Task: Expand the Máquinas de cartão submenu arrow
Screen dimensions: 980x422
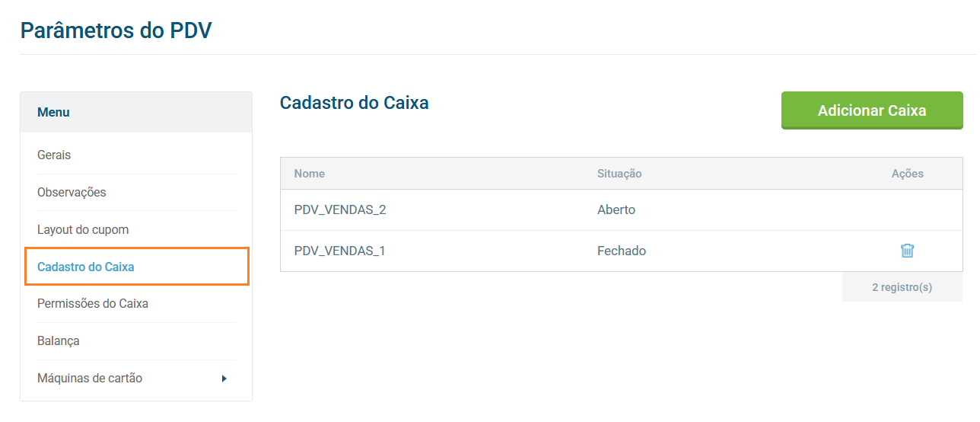Action: (224, 379)
